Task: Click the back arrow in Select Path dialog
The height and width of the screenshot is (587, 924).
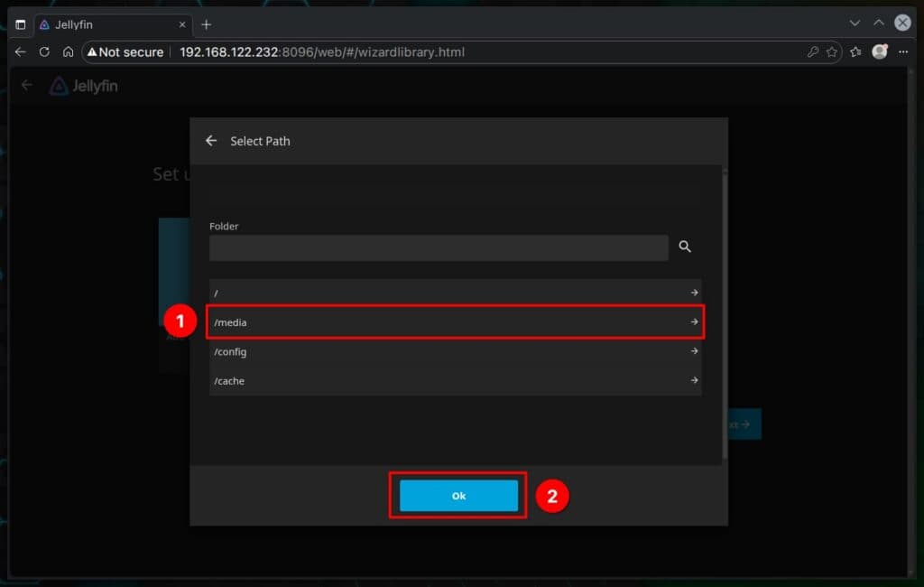Action: tap(211, 141)
